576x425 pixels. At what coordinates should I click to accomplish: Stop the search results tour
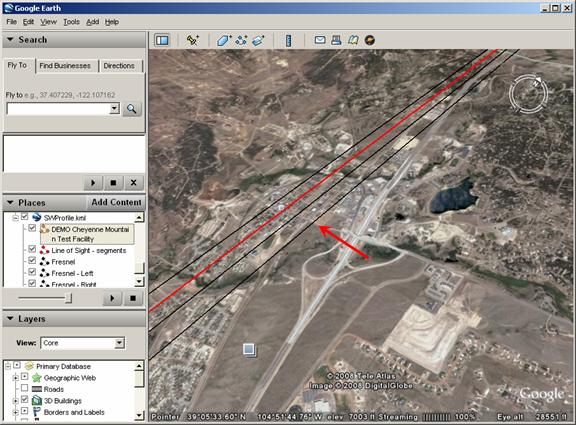113,183
